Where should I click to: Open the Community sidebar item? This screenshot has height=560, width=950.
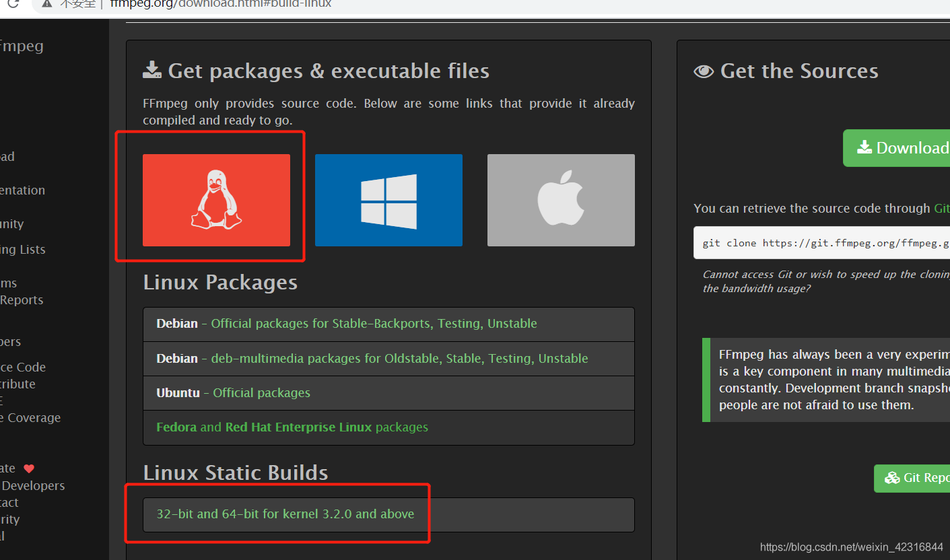point(11,224)
